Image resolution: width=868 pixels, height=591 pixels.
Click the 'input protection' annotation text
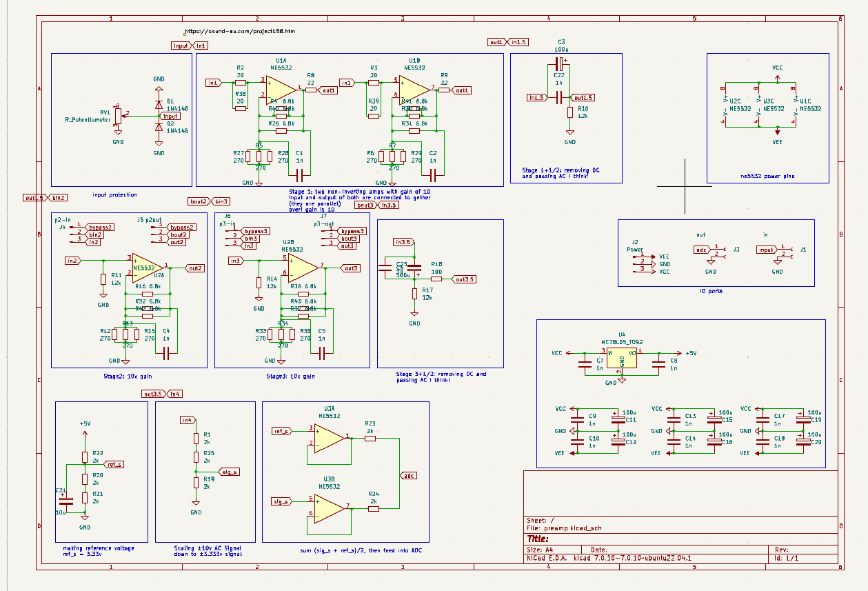coord(114,195)
